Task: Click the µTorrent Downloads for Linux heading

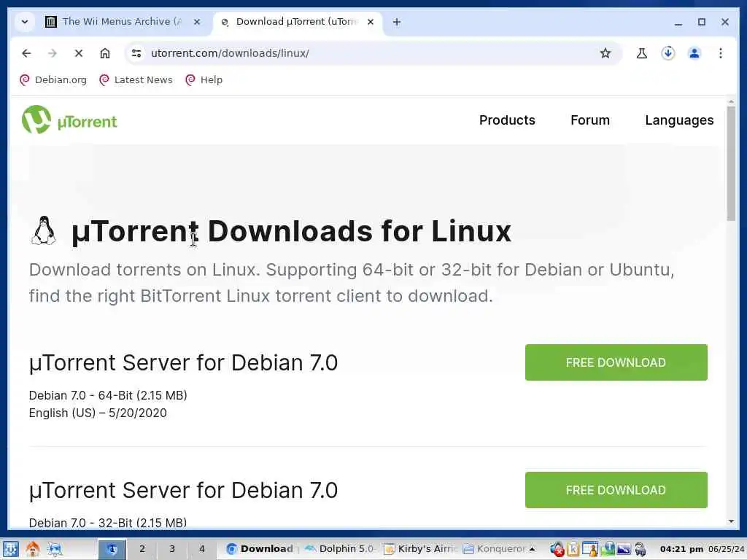Action: click(x=291, y=231)
